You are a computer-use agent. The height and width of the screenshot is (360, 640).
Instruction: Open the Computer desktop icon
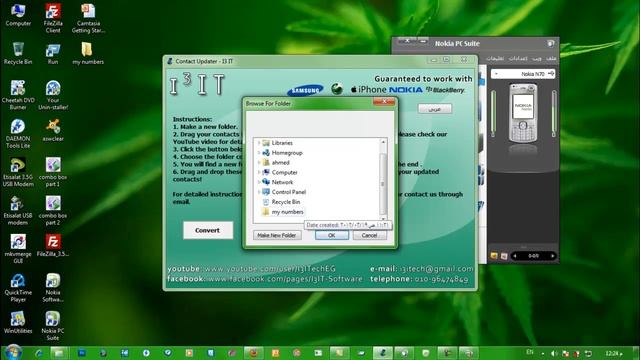[x=18, y=15]
